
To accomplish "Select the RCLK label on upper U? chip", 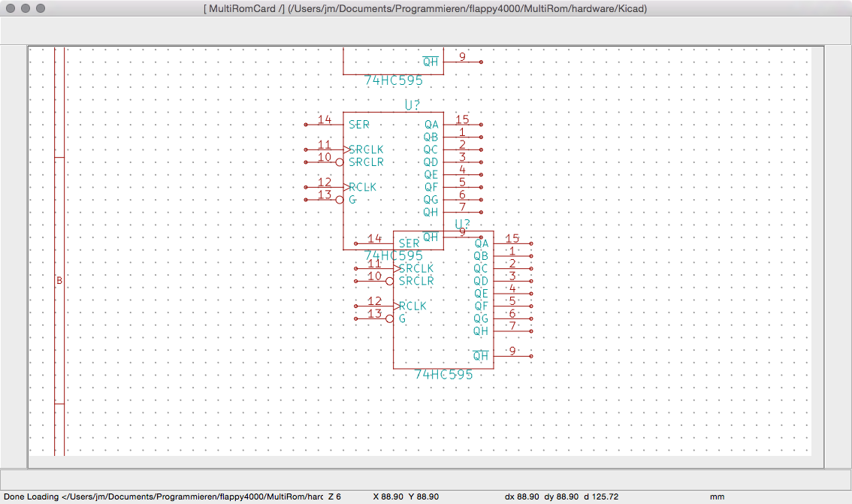I will (x=362, y=187).
